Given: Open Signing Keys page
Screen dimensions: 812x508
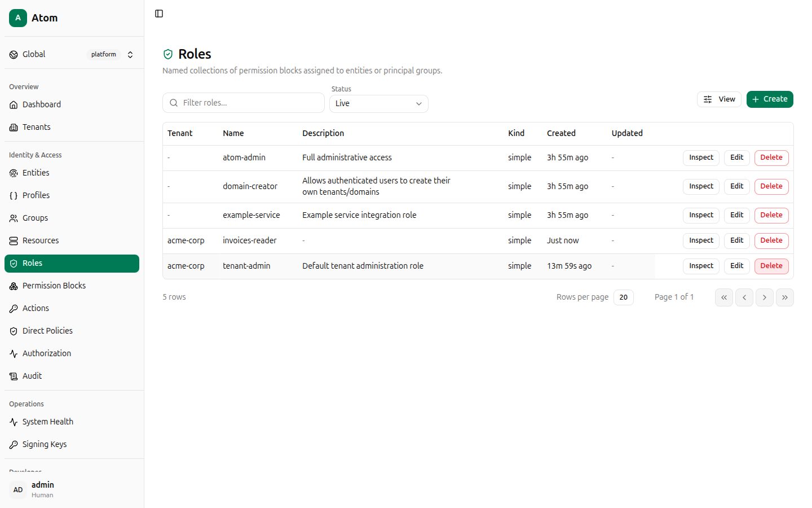Looking at the screenshot, I should point(72,445).
